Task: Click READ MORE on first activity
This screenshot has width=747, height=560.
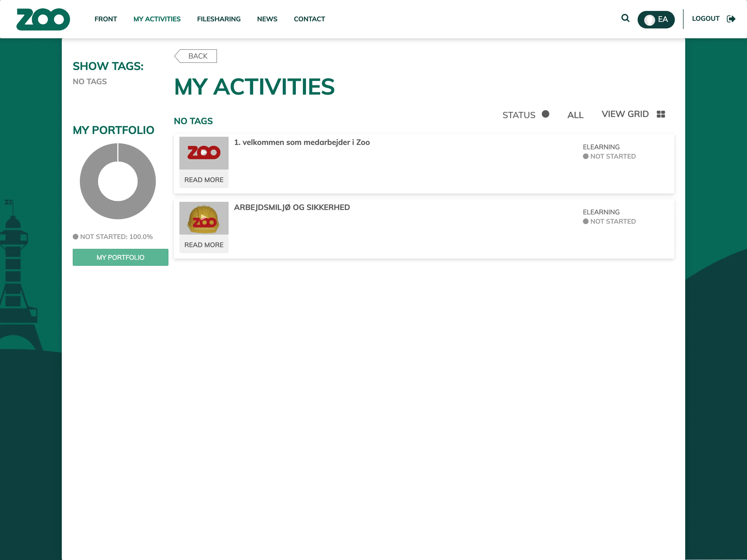Action: [203, 179]
